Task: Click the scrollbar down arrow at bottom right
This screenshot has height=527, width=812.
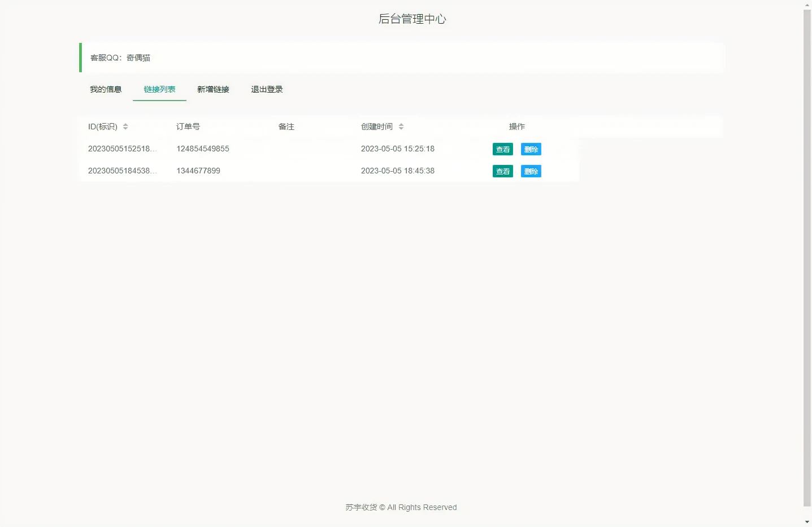Action: click(807, 522)
